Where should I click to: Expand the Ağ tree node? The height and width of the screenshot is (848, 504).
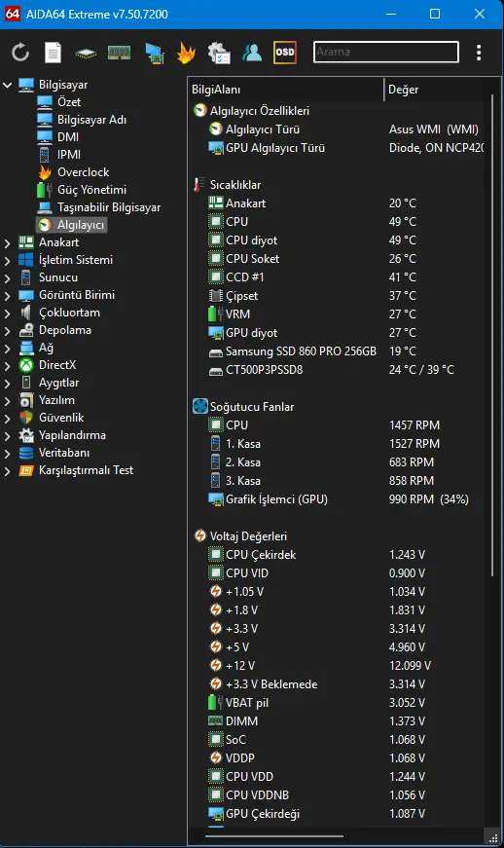point(8,349)
